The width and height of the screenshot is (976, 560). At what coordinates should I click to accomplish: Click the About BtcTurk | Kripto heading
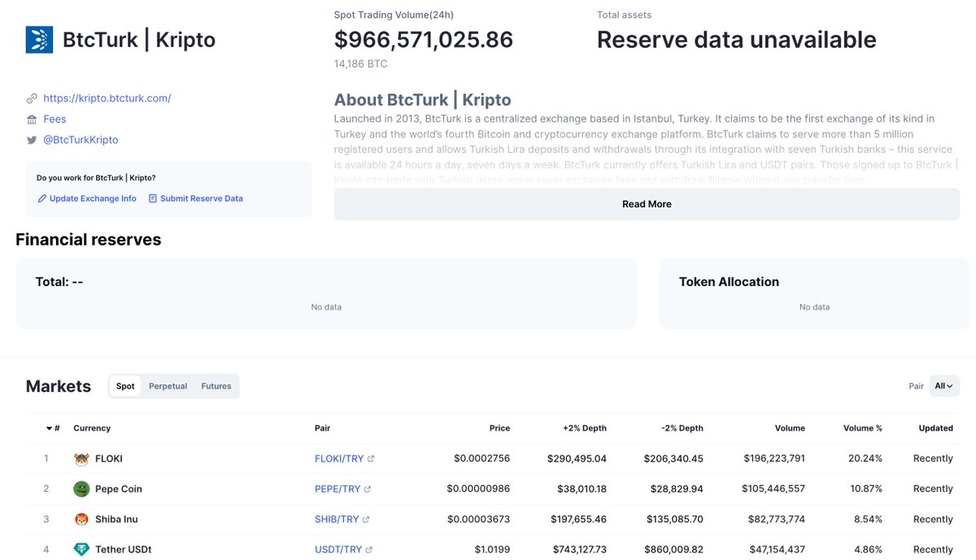(x=423, y=100)
